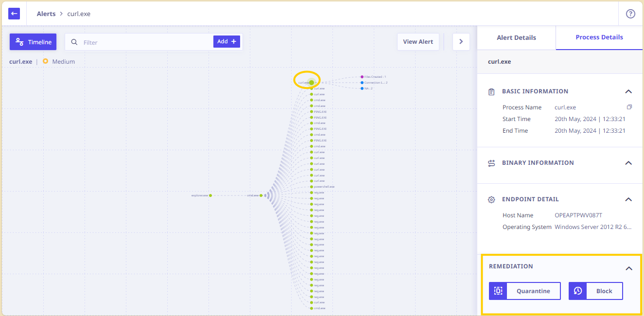Collapse the Basic Information section
Viewport: 644px width, 316px height.
pos(628,91)
